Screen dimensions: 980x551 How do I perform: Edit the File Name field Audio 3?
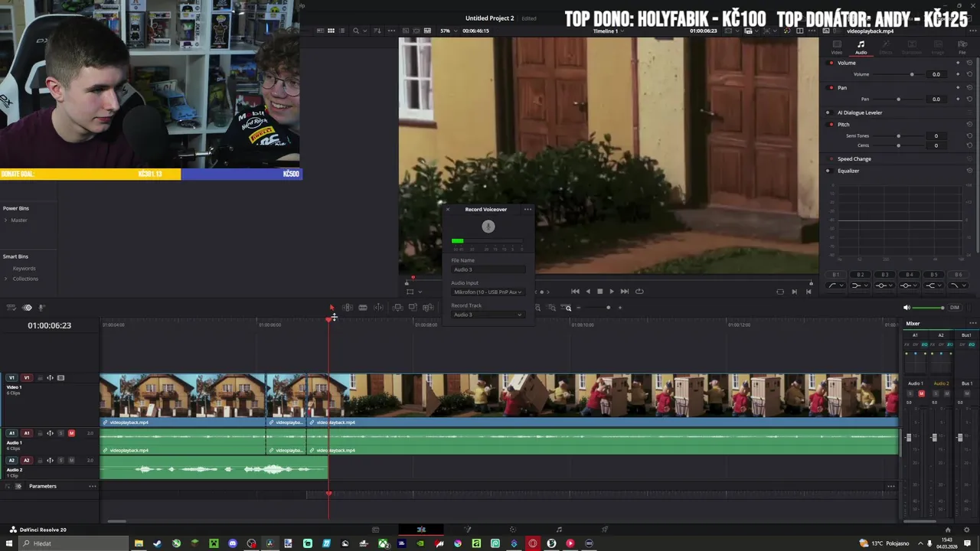pyautogui.click(x=488, y=269)
